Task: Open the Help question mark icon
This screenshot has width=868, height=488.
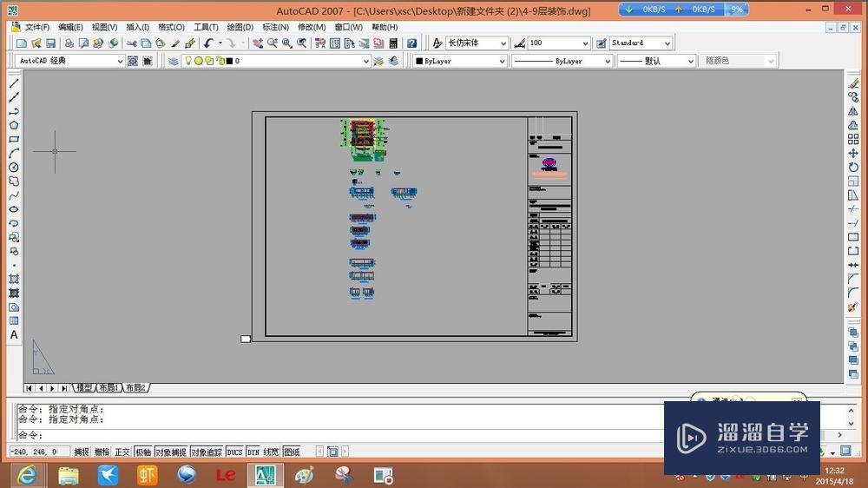Action: (411, 43)
